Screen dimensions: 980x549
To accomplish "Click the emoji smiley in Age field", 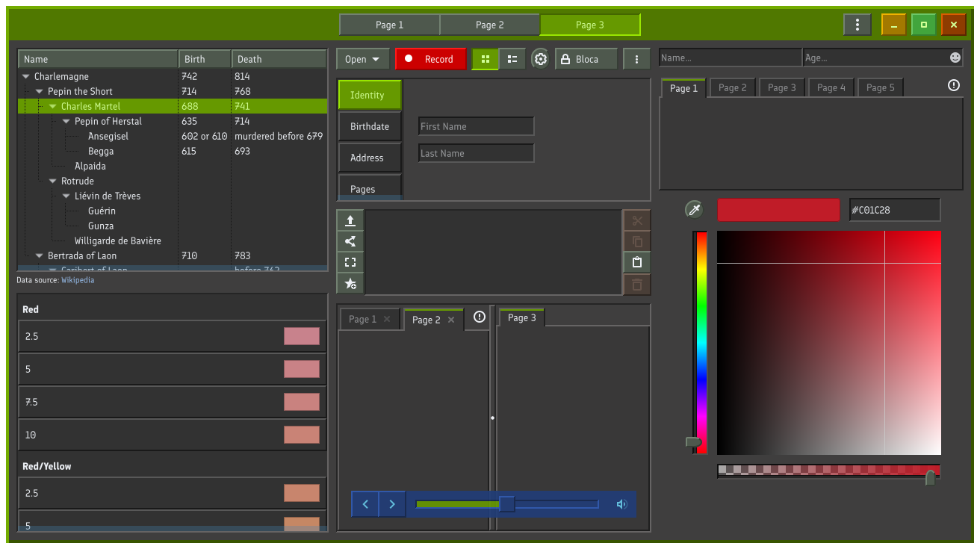I will coord(955,58).
